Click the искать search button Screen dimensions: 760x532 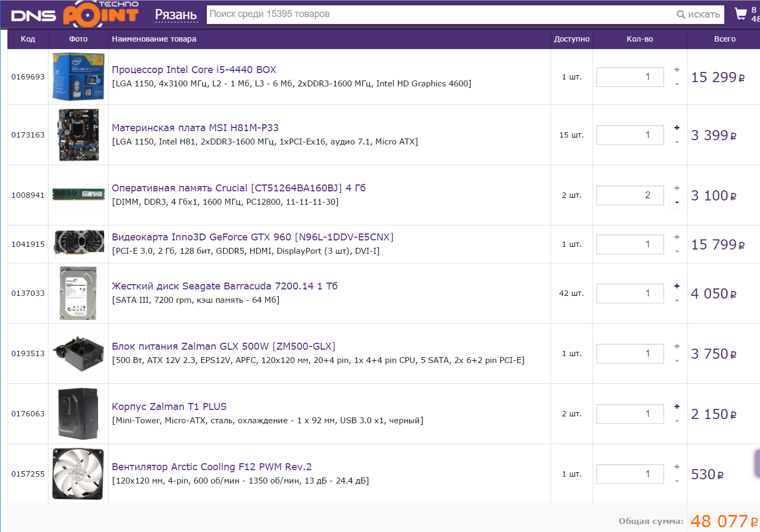698,14
